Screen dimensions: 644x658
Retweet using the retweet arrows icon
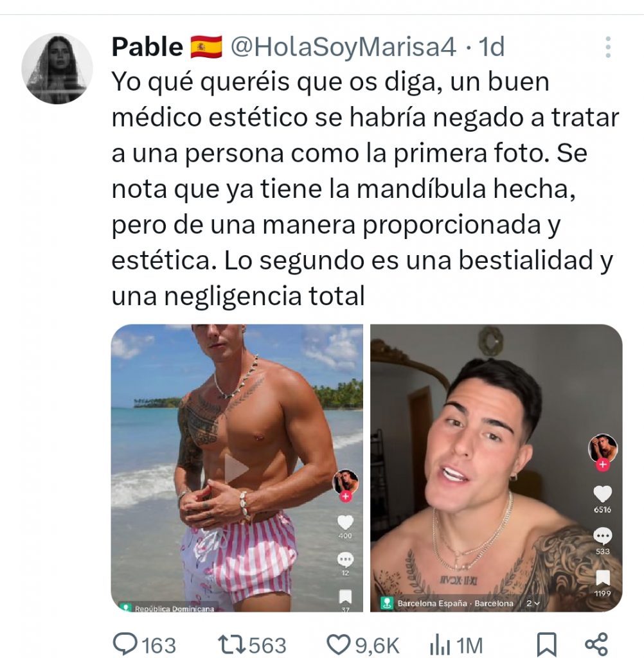pyautogui.click(x=232, y=644)
